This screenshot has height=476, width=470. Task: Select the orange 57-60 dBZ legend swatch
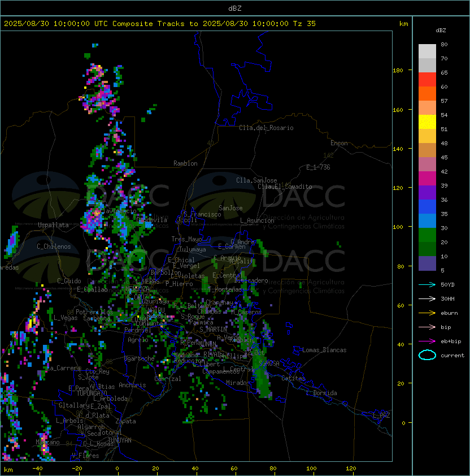point(427,93)
